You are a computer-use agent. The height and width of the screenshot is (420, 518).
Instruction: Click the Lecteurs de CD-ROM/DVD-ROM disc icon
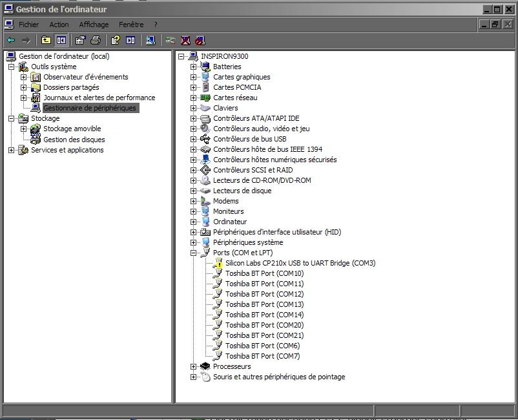tap(205, 180)
